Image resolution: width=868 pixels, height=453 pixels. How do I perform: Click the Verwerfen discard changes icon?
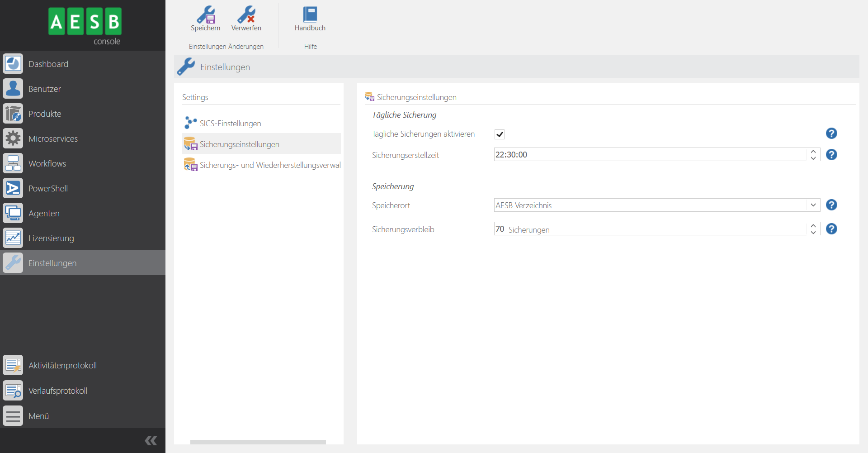(246, 15)
